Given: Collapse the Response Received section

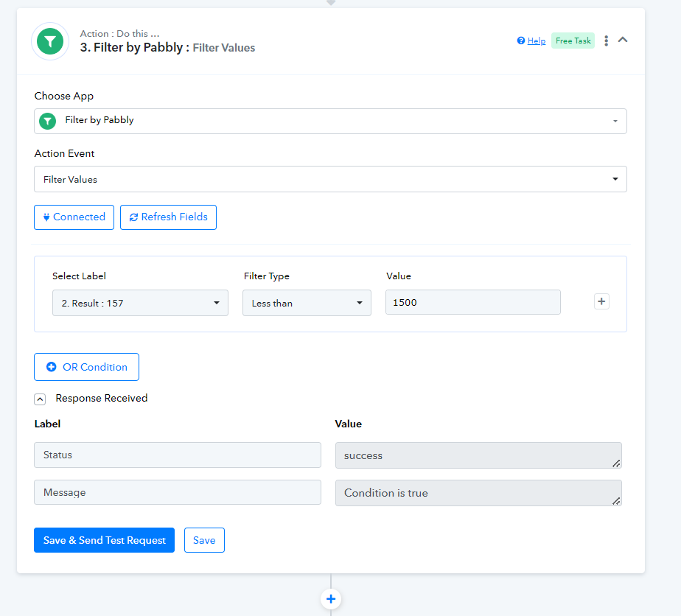Looking at the screenshot, I should pos(40,399).
